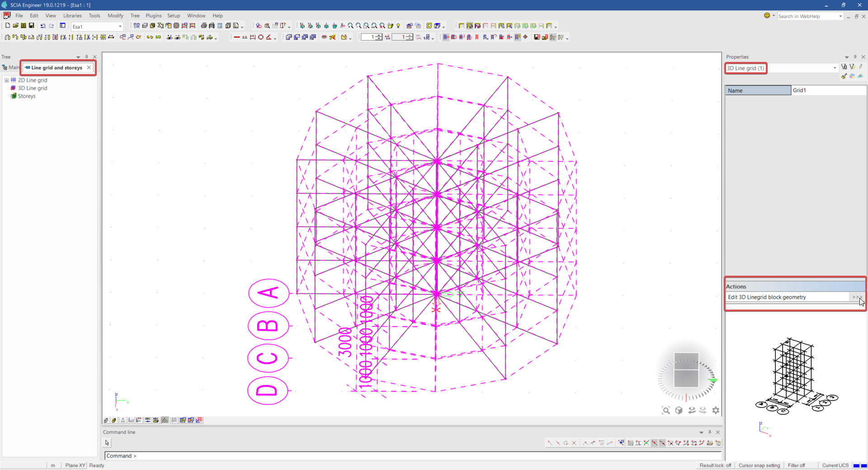Viewport: 868px width, 470px height.
Task: Select the Storeys item in the tree
Action: click(x=26, y=96)
